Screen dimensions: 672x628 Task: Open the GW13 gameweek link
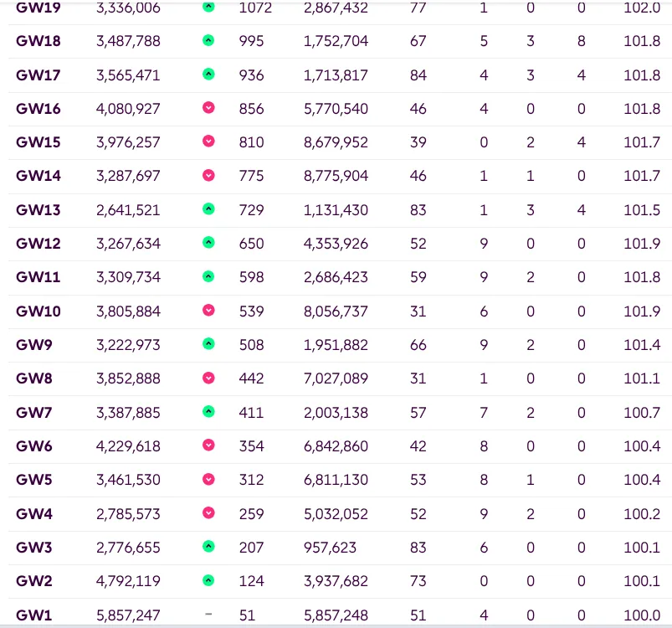(x=38, y=210)
